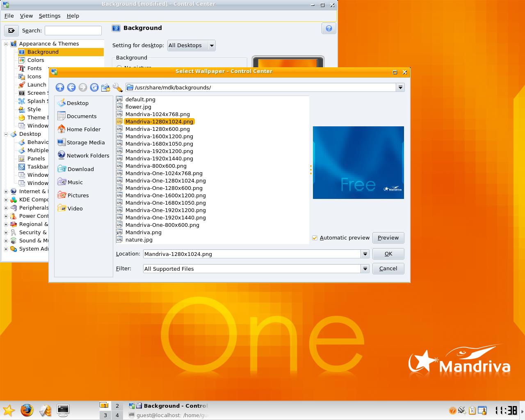Select the Icons item in the tree
This screenshot has height=420, width=525.
click(x=30, y=77)
